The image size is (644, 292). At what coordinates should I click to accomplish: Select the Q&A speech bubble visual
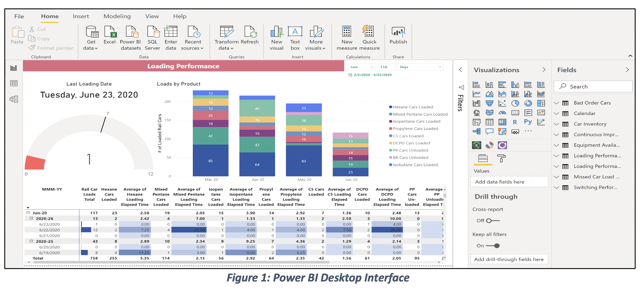coord(489,131)
